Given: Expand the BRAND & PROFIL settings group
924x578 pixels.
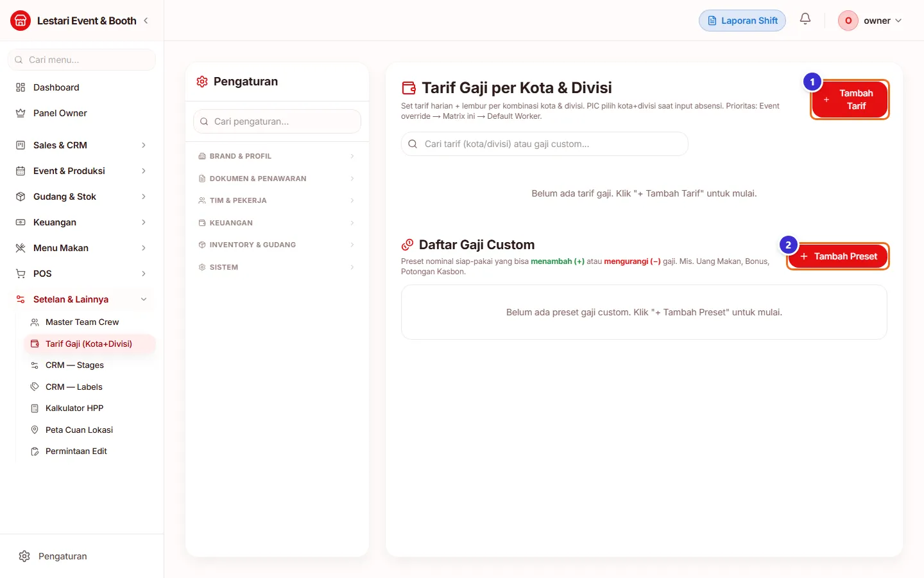Looking at the screenshot, I should click(x=277, y=156).
